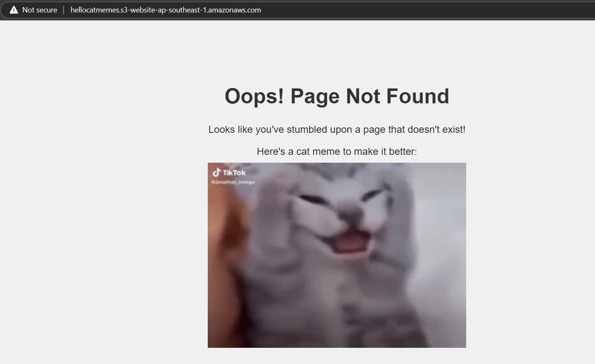Click the @jonathan_omega username watermark
This screenshot has height=364, width=595.
point(233,182)
